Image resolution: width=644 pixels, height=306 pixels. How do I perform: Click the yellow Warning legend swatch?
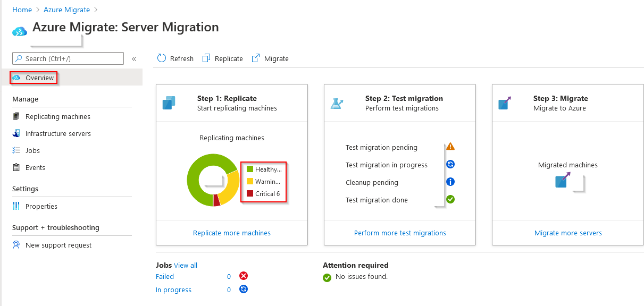coord(249,181)
